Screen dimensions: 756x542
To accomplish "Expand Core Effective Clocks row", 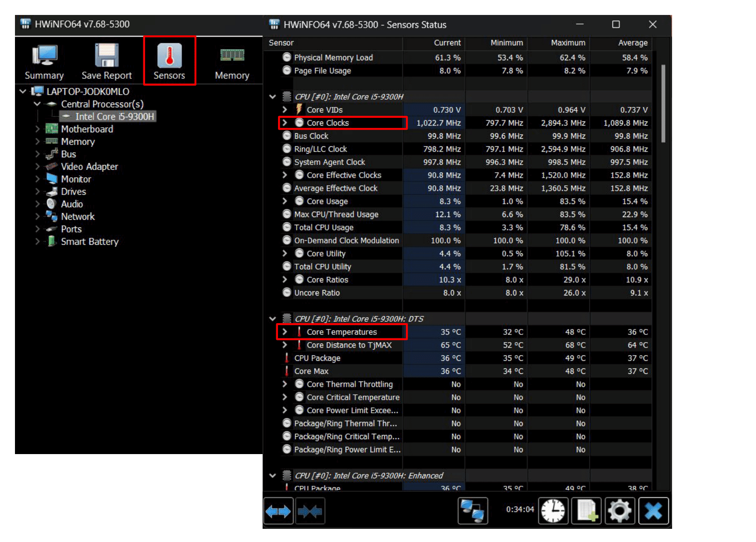I will tap(284, 175).
